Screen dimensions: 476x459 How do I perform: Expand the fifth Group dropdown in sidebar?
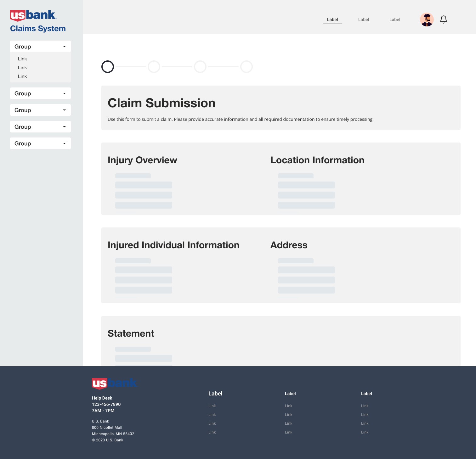tap(40, 143)
